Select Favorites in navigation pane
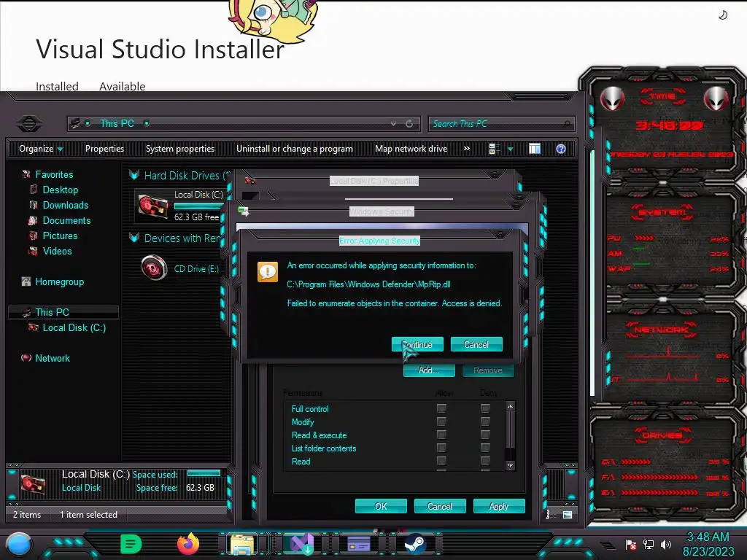The height and width of the screenshot is (560, 747). (x=54, y=174)
